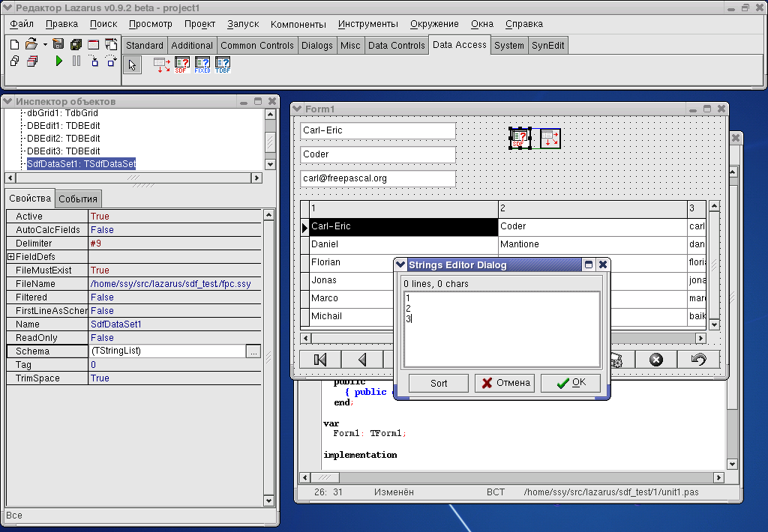
Task: Pick the TDbf component in palette
Action: pyautogui.click(x=223, y=66)
